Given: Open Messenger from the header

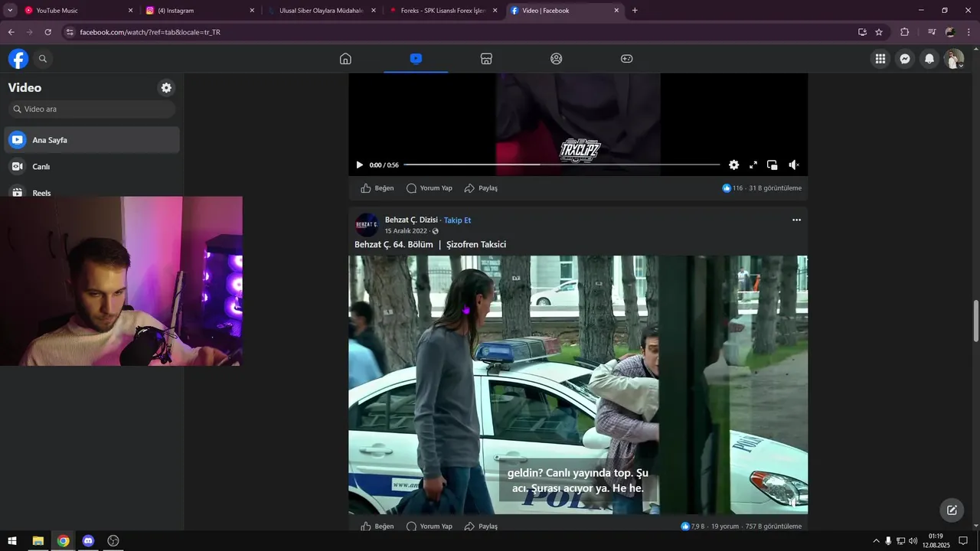Looking at the screenshot, I should pyautogui.click(x=905, y=59).
